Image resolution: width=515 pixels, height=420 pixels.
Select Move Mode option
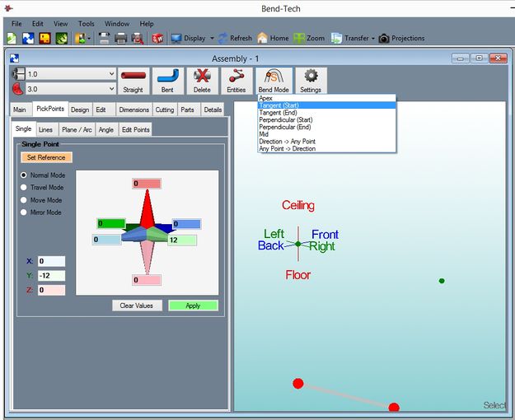[24, 200]
